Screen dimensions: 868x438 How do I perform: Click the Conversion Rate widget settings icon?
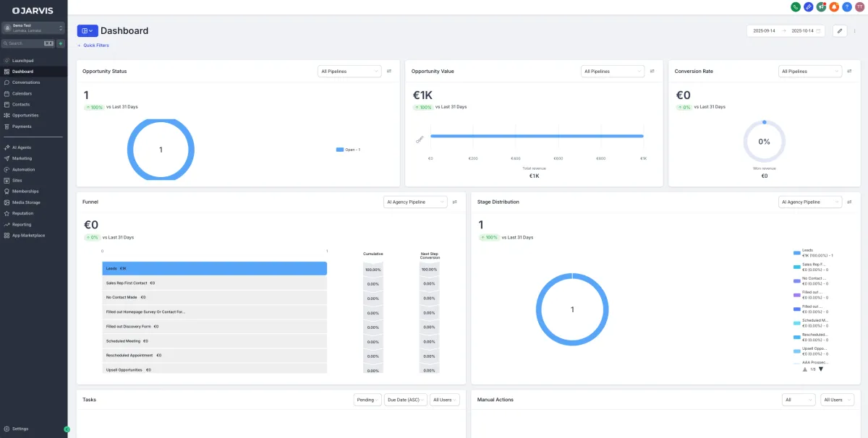point(850,72)
